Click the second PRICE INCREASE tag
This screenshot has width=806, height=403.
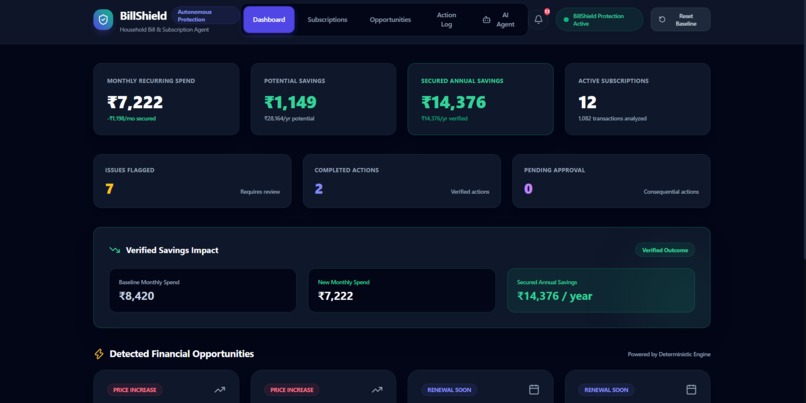click(x=291, y=390)
